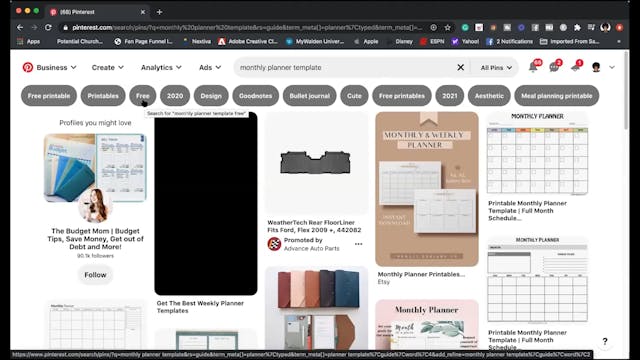Viewport: 640px width, 360px height.
Task: Filter search by the 2021 chip
Action: 450,96
